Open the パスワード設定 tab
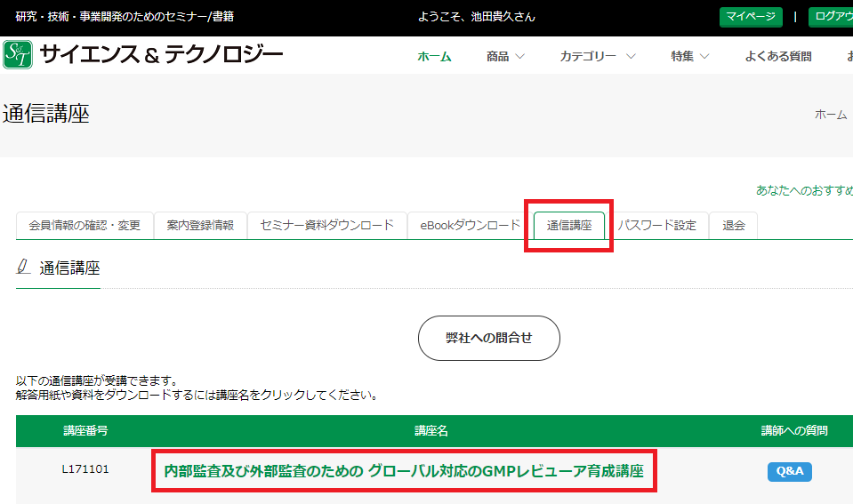This screenshot has height=504, width=853. (x=657, y=226)
